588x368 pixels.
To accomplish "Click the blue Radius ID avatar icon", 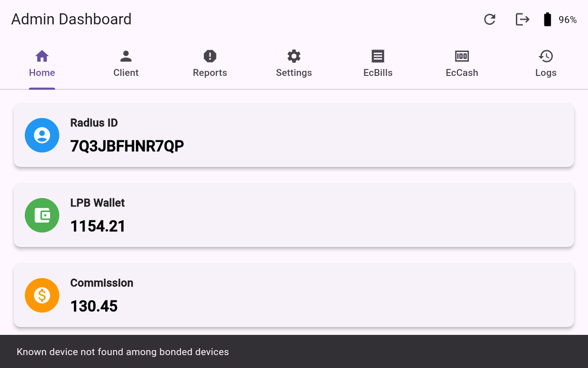I will (x=42, y=135).
